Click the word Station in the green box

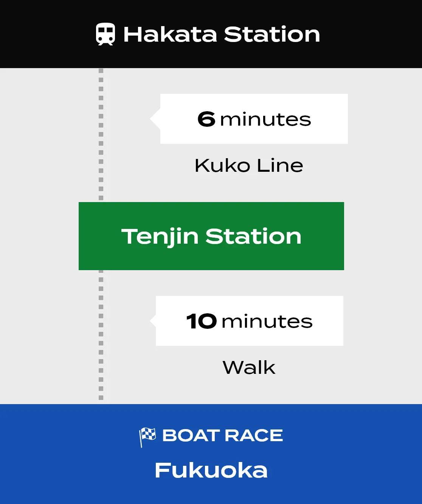(253, 236)
